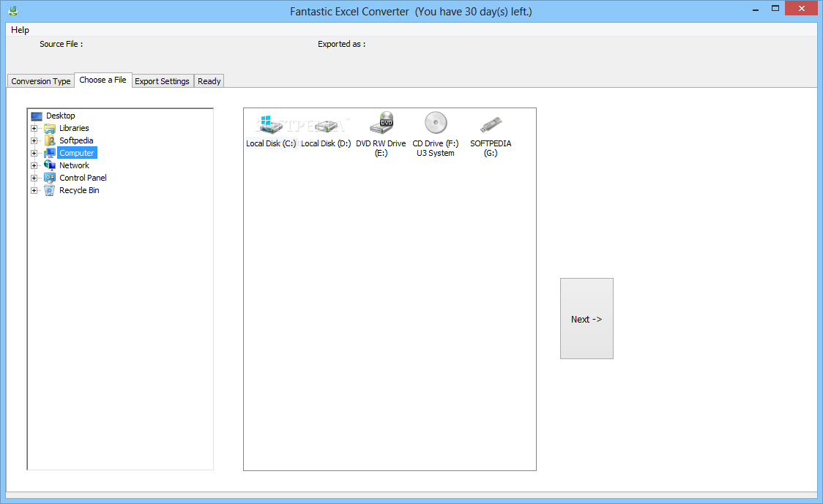Switch to the Conversion Type tab
This screenshot has width=823, height=504.
coord(41,81)
